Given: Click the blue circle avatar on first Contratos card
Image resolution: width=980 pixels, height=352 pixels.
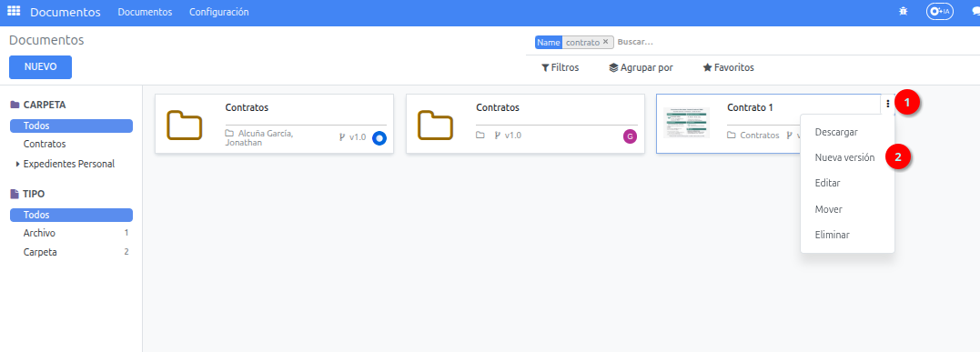Looking at the screenshot, I should point(379,138).
